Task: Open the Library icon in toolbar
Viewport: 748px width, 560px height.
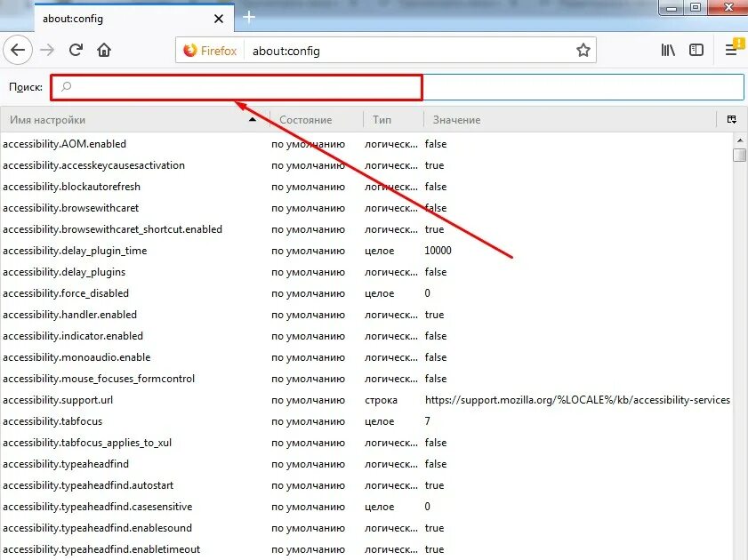Action: pyautogui.click(x=668, y=50)
